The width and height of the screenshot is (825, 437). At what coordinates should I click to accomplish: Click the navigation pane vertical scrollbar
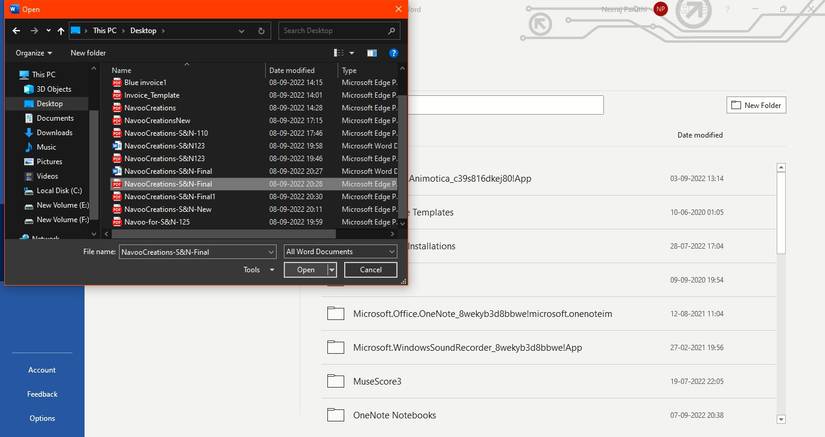pyautogui.click(x=94, y=164)
